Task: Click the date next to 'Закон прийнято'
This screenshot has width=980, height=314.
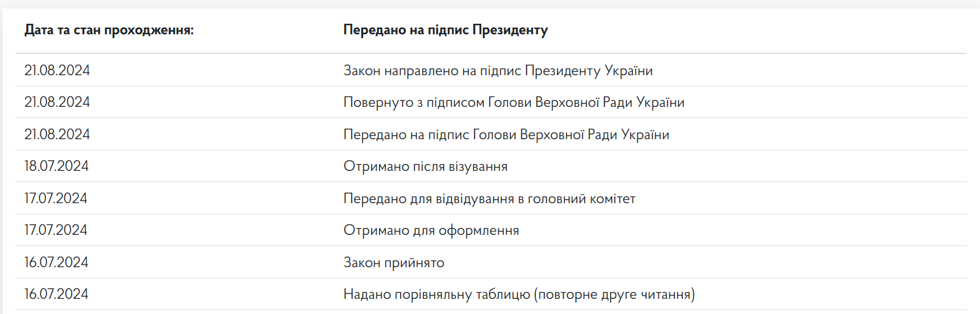Action: point(56,263)
